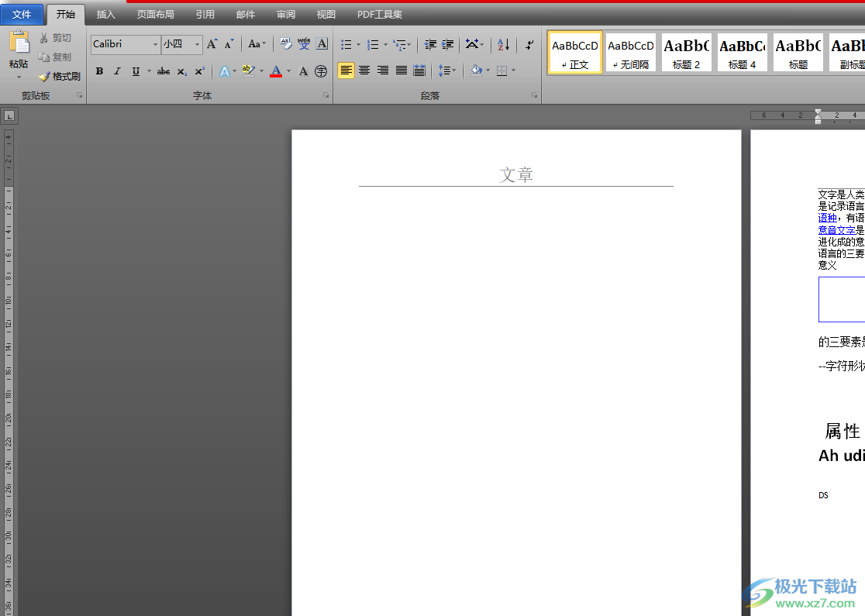Switch to the 审阅 tab
This screenshot has width=865, height=616.
click(286, 15)
